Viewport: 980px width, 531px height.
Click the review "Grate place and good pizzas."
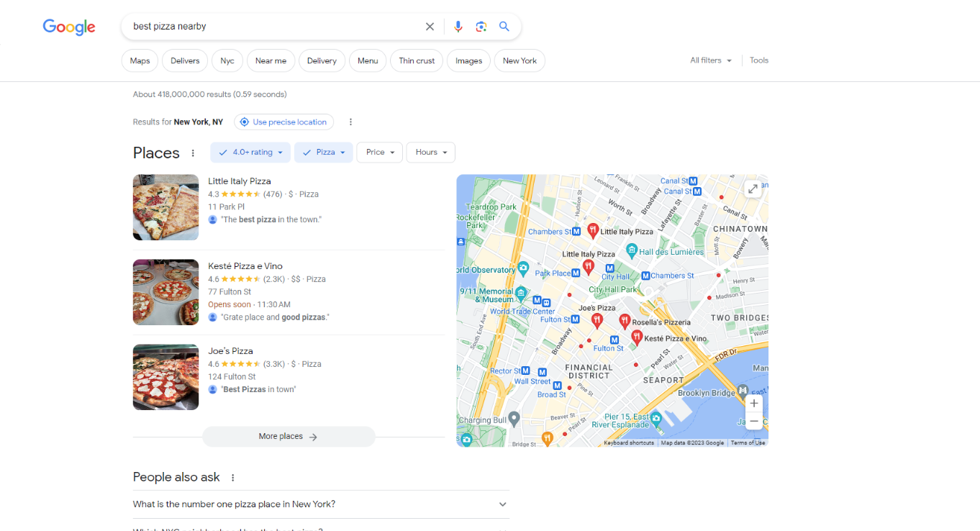[275, 317]
